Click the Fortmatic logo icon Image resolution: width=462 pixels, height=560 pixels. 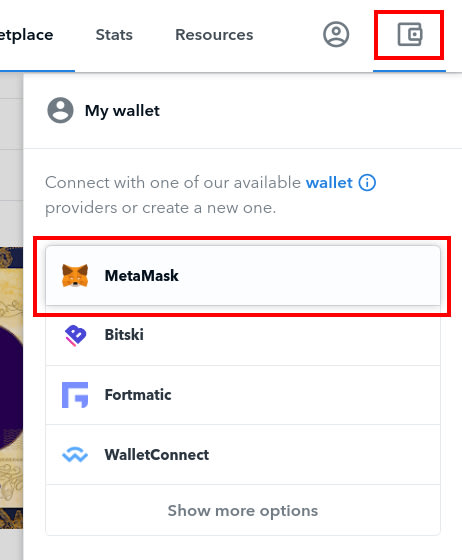(75, 395)
